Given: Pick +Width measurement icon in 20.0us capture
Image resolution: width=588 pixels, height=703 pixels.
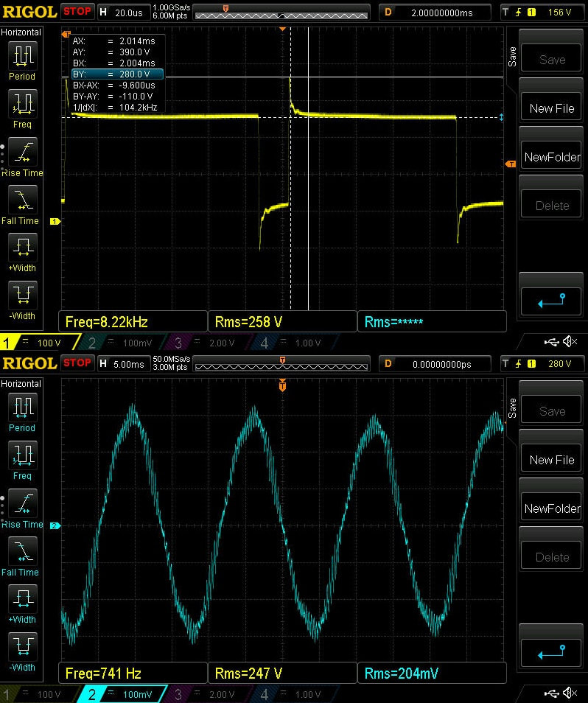Looking at the screenshot, I should [x=23, y=248].
